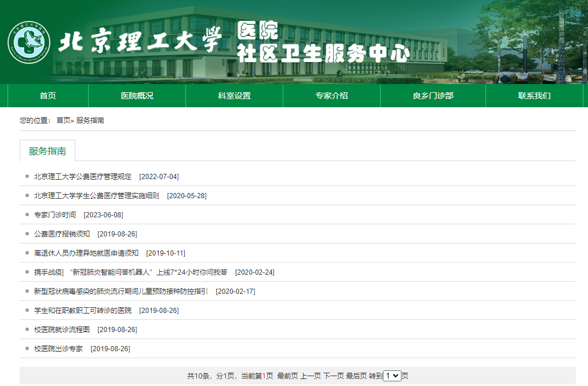Open 北京理工大学公费医疗管理规定 article
The width and height of the screenshot is (588, 386).
tap(83, 177)
